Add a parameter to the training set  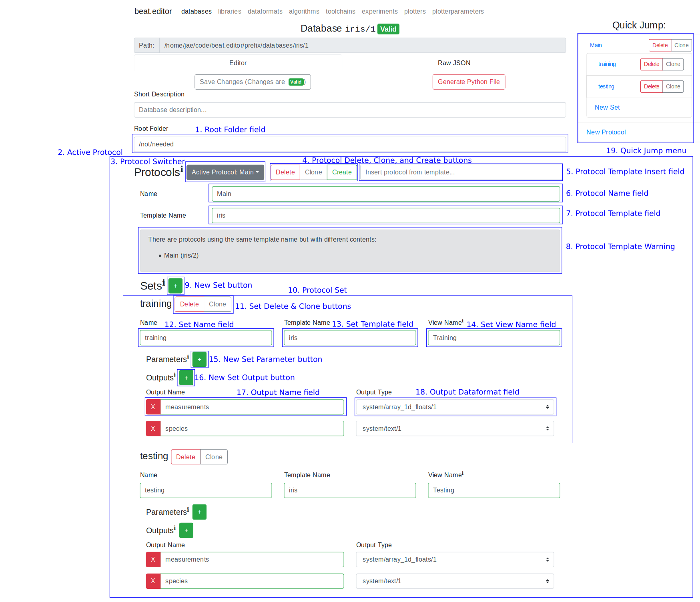click(x=199, y=359)
